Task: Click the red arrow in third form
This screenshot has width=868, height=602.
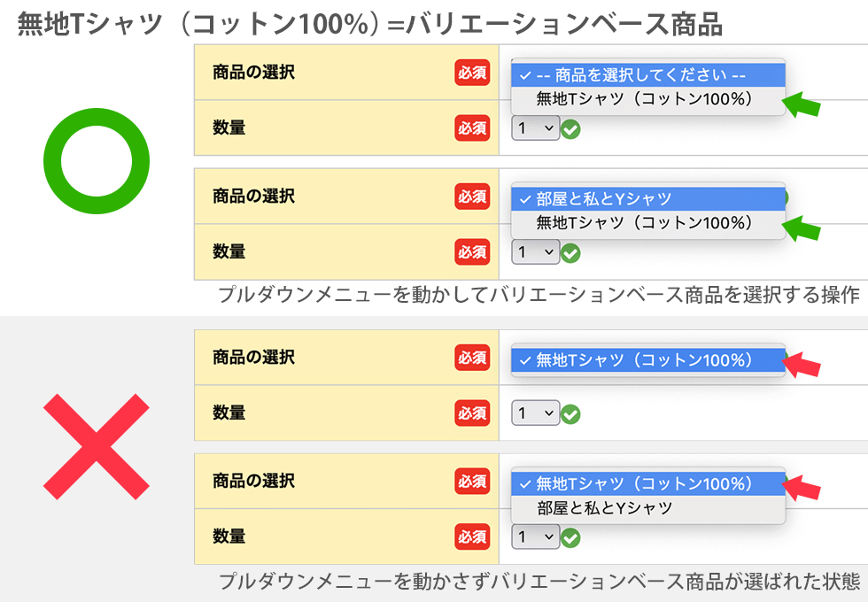Action: coord(801,365)
